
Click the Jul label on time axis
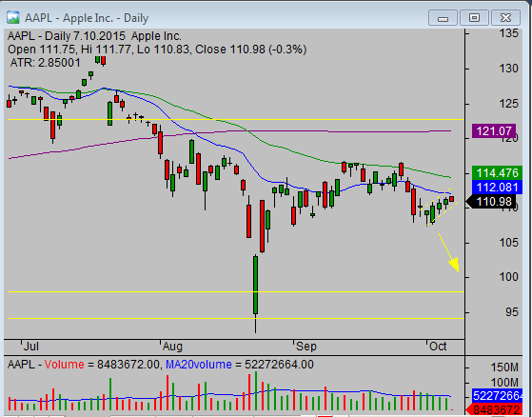coord(31,347)
